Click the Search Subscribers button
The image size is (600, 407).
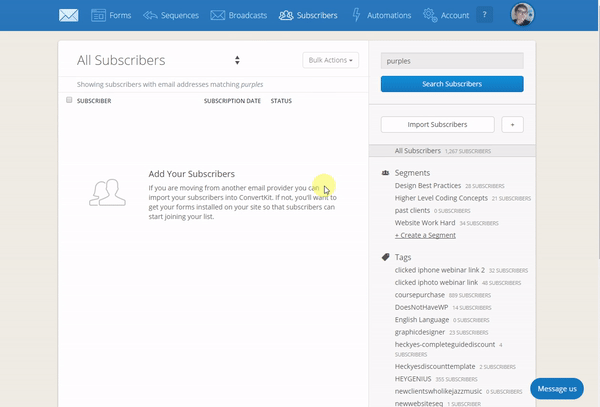pos(452,84)
